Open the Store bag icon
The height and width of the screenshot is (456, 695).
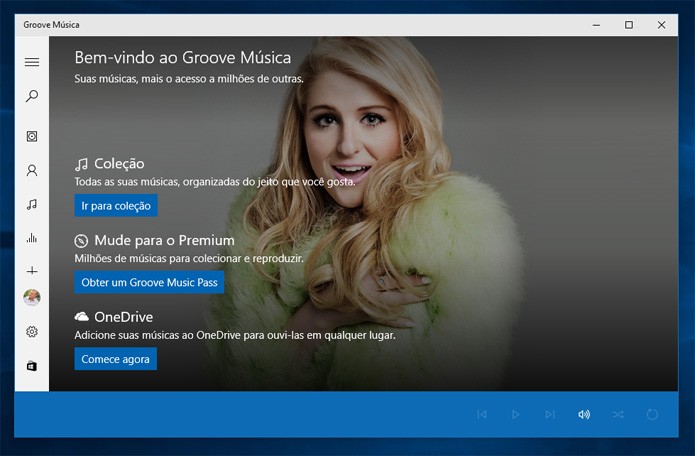pos(32,366)
